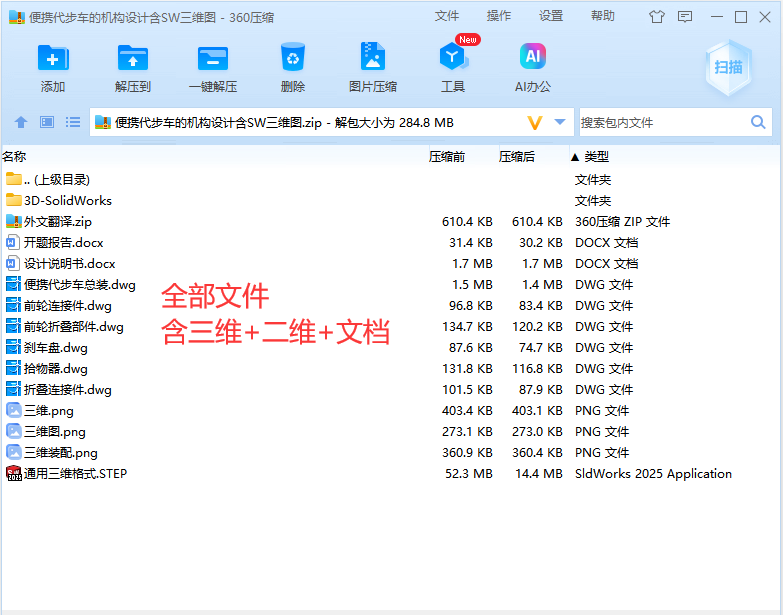This screenshot has width=783, height=615.
Task: Open the 图片压缩 image compression tool
Action: pos(373,56)
